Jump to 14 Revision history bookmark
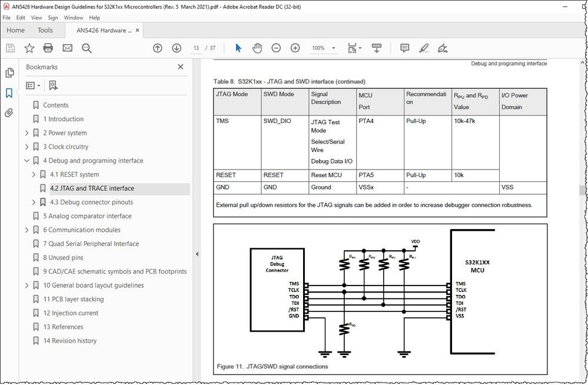Screen dimensions: 588x385 pyautogui.click(x=70, y=341)
